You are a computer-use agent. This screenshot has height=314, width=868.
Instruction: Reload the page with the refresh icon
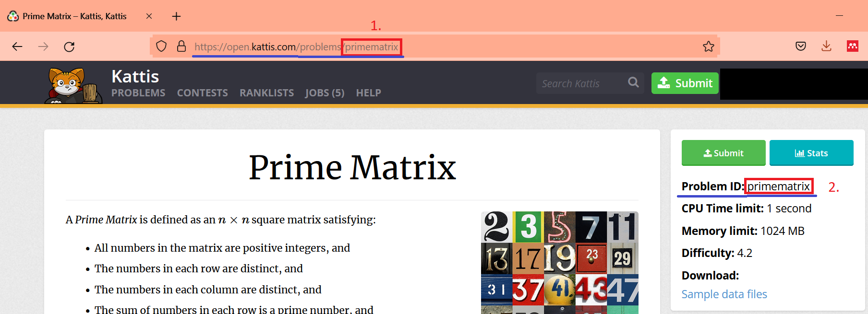69,47
